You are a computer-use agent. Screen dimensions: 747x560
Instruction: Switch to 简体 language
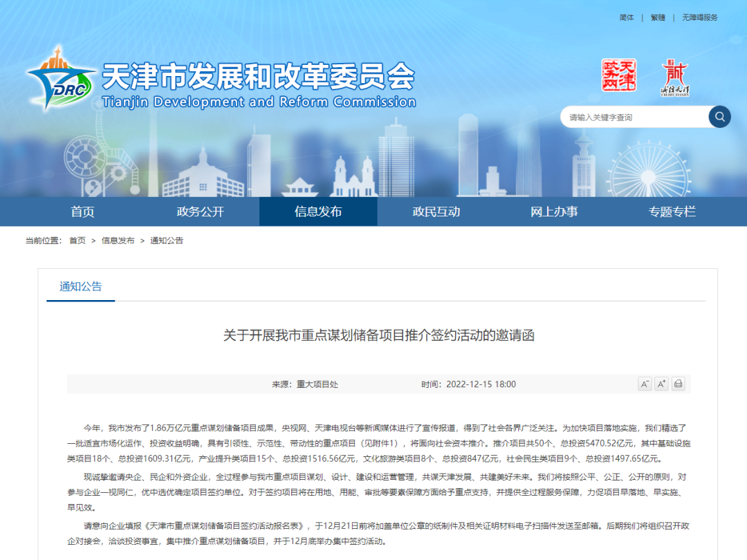point(627,17)
